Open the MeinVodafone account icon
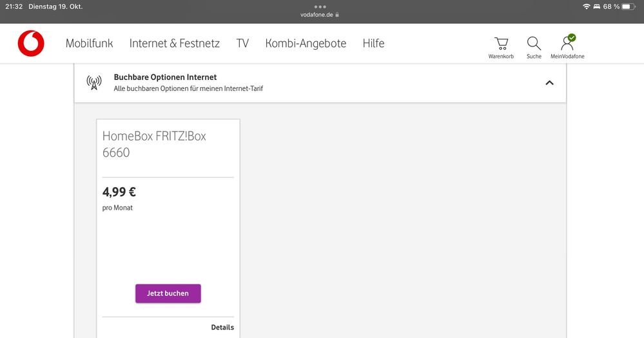644x338 pixels. click(567, 44)
